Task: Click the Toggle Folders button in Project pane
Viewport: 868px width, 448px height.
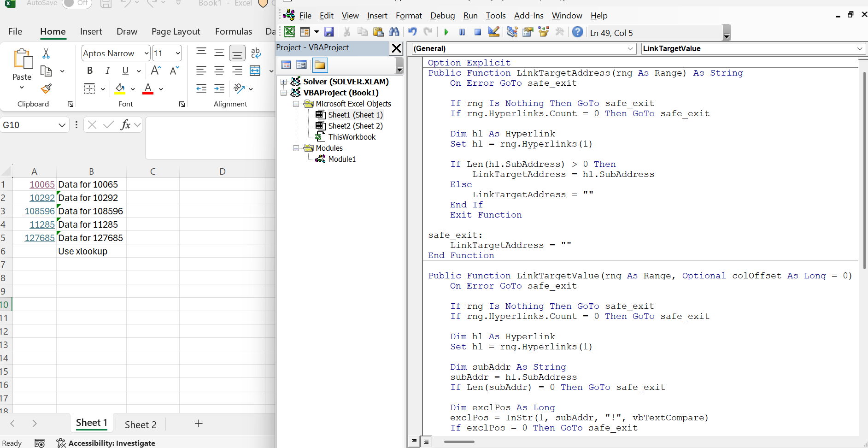Action: point(320,65)
